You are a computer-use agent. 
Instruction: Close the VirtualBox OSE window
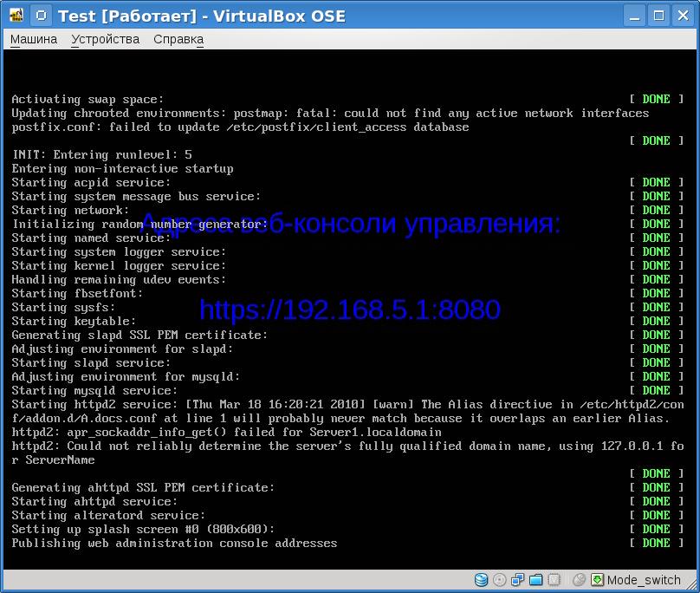click(x=683, y=15)
